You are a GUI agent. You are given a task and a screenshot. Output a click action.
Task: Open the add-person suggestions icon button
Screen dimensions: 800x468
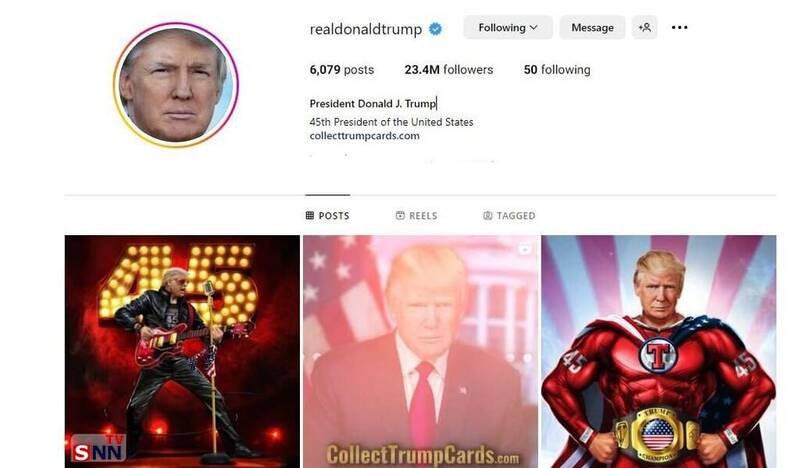point(644,28)
